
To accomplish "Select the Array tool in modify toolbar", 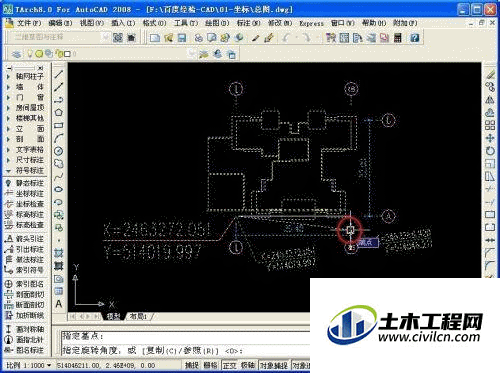I will [x=490, y=125].
